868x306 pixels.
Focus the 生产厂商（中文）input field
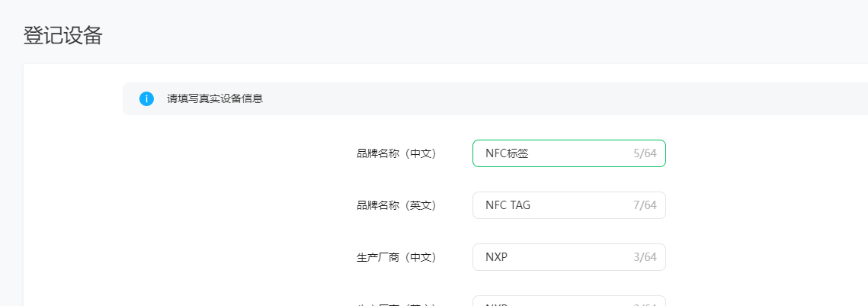tap(569, 257)
